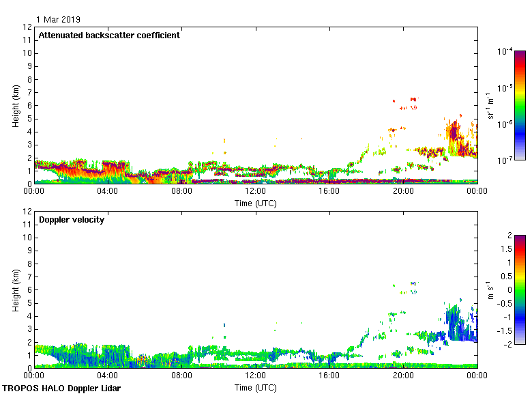Click the "m s⁻¹" units label
532x396 pixels.
point(491,289)
